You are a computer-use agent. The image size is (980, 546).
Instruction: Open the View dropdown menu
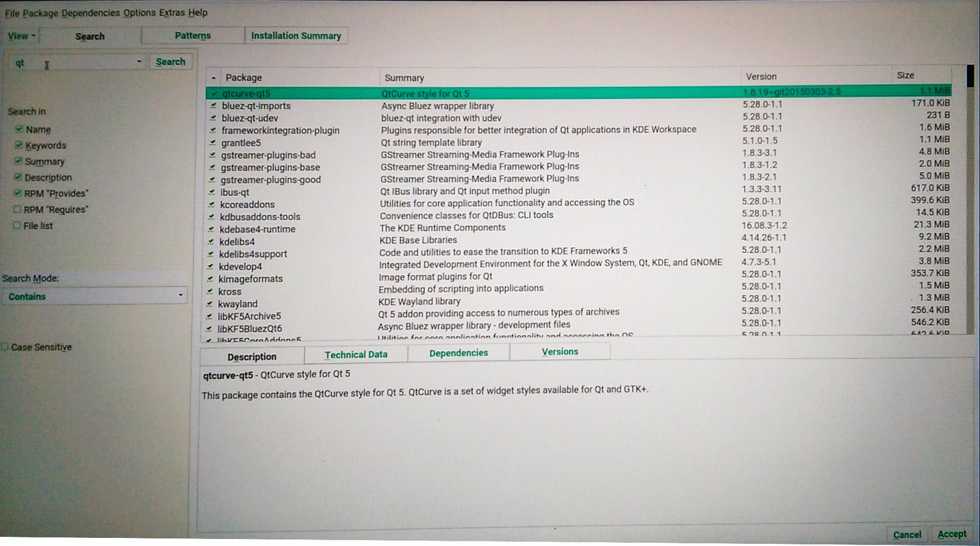[22, 36]
